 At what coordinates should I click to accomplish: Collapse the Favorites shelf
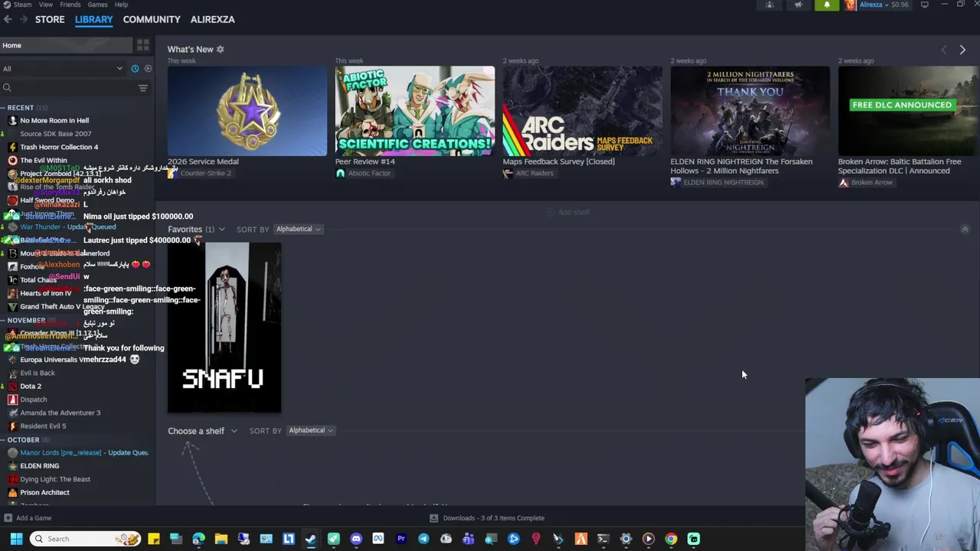[965, 230]
